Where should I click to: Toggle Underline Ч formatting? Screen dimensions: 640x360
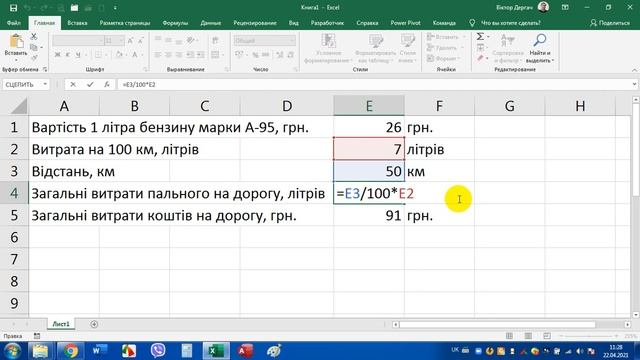point(78,54)
